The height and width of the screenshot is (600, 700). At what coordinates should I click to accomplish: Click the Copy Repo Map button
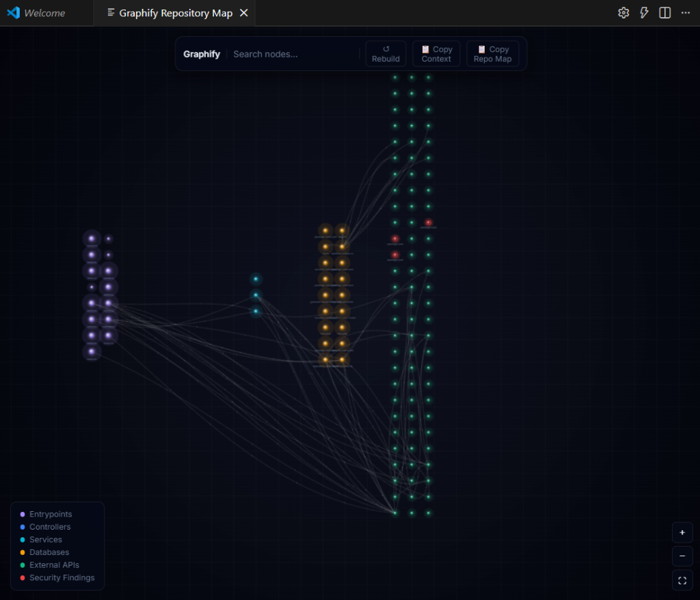pyautogui.click(x=492, y=53)
